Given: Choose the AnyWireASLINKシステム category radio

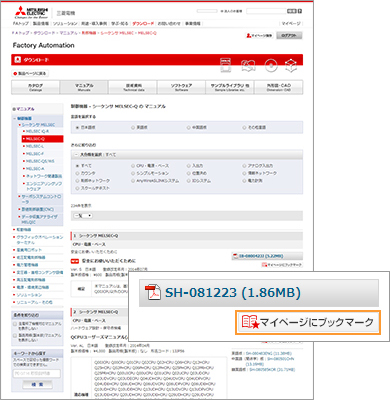Looking at the screenshot, I should (133, 181).
